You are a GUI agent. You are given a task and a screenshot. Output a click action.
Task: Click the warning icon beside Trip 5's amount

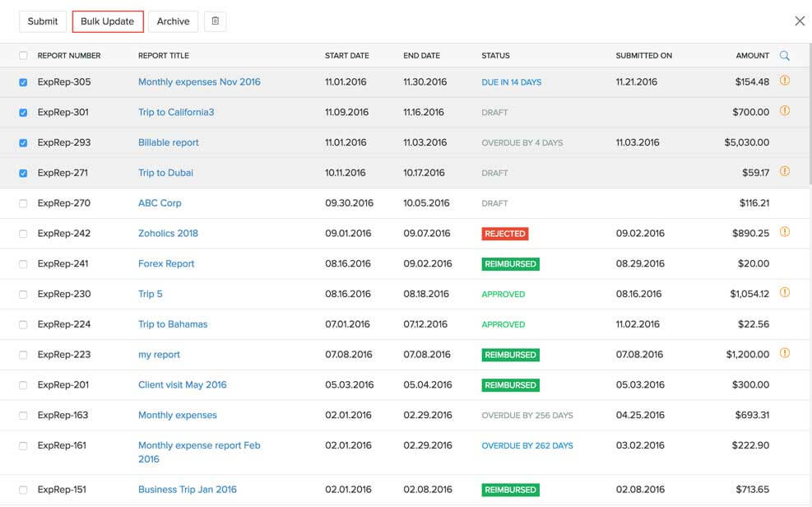pos(785,292)
